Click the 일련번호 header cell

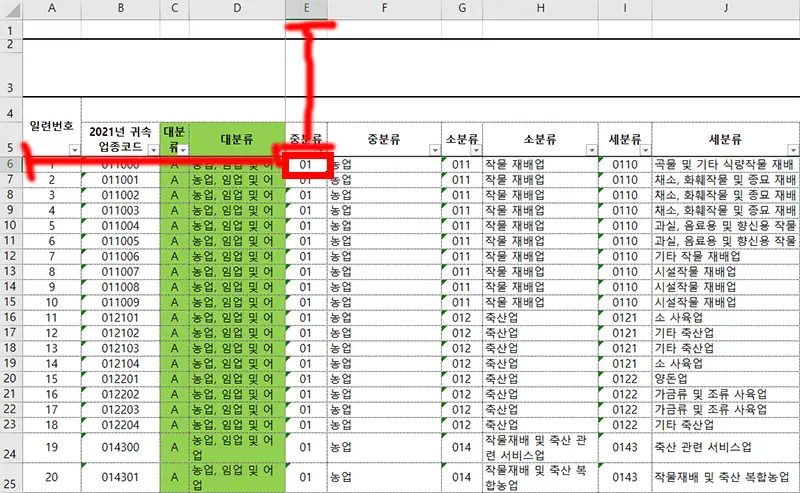(52, 127)
